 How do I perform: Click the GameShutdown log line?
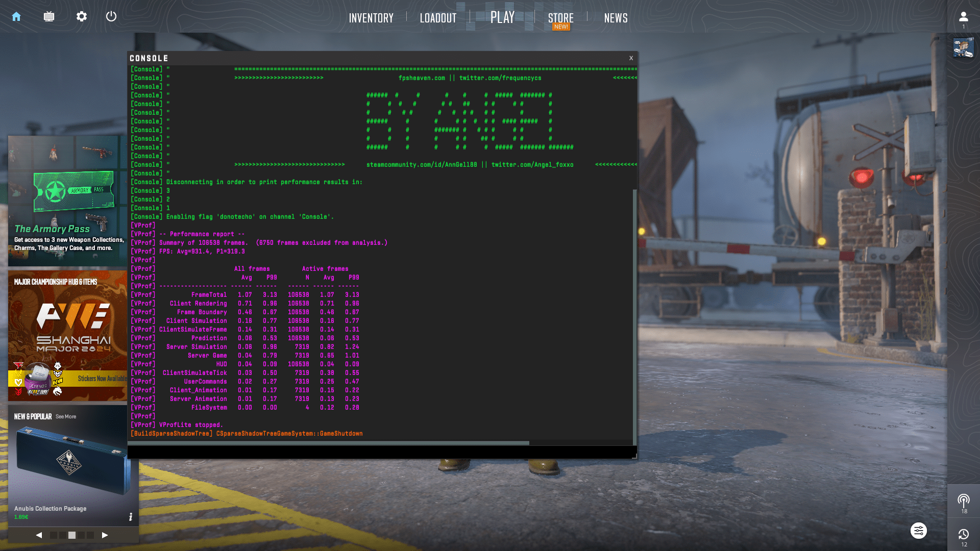click(247, 434)
